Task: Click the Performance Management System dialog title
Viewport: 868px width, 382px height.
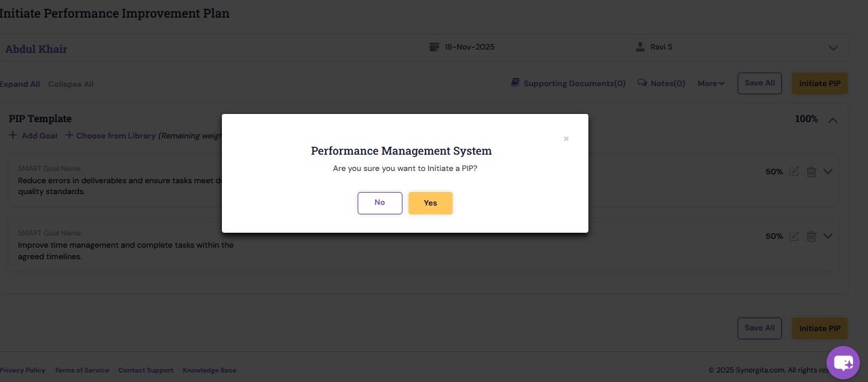Action: tap(401, 151)
